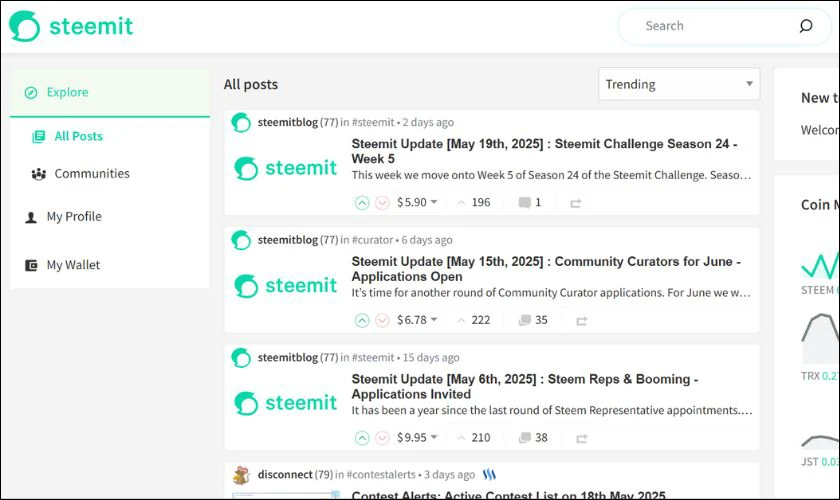Click the disconnect author name
This screenshot has width=840, height=500.
[285, 474]
